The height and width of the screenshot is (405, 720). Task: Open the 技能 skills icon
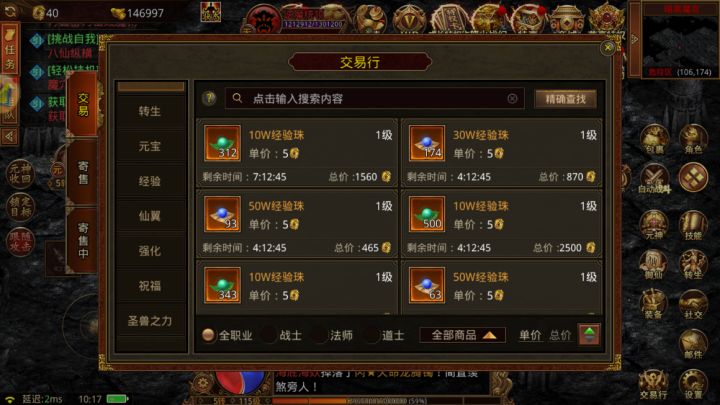(693, 225)
